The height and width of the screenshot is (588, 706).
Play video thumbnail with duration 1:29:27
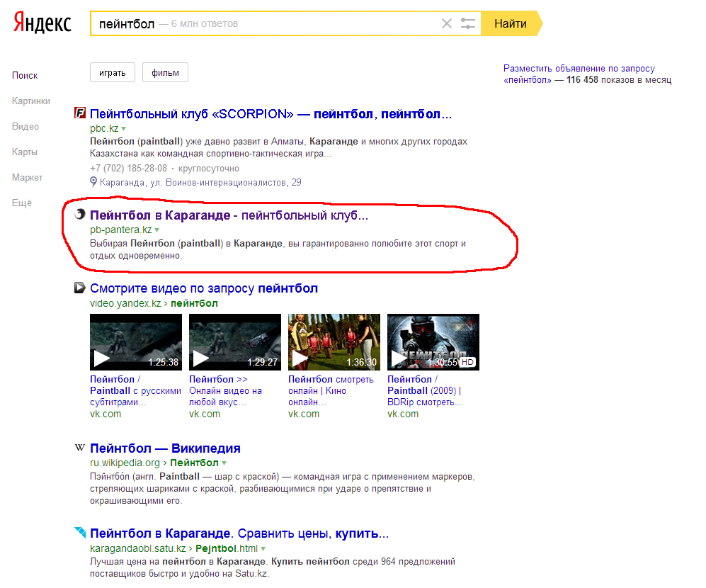235,342
